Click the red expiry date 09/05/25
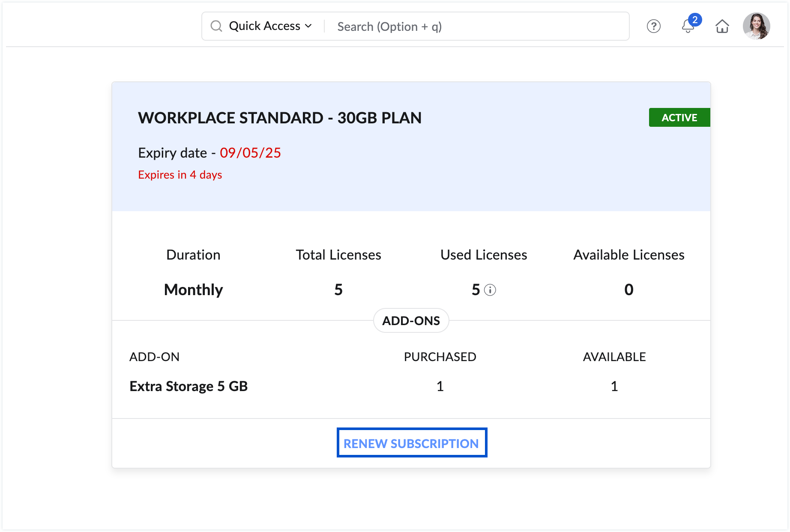This screenshot has width=790, height=532. click(x=250, y=153)
